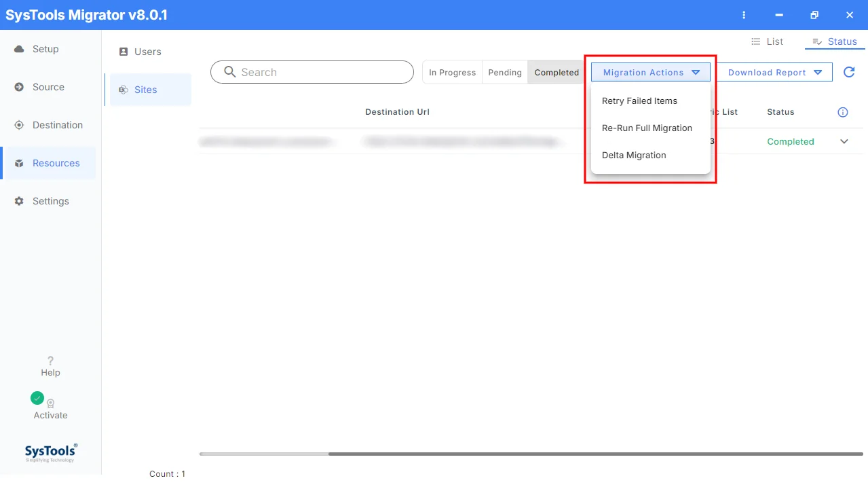This screenshot has width=868, height=489.
Task: Expand the Completed site row details
Action: point(844,141)
